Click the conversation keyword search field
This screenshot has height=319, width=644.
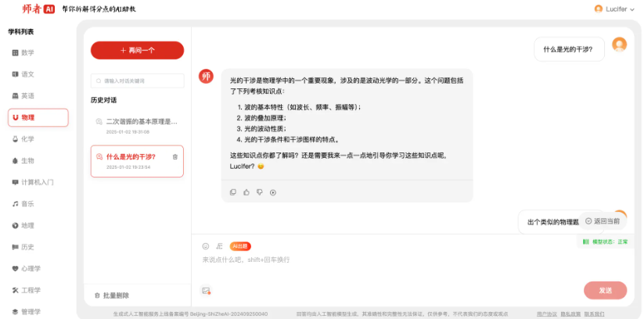click(x=137, y=81)
